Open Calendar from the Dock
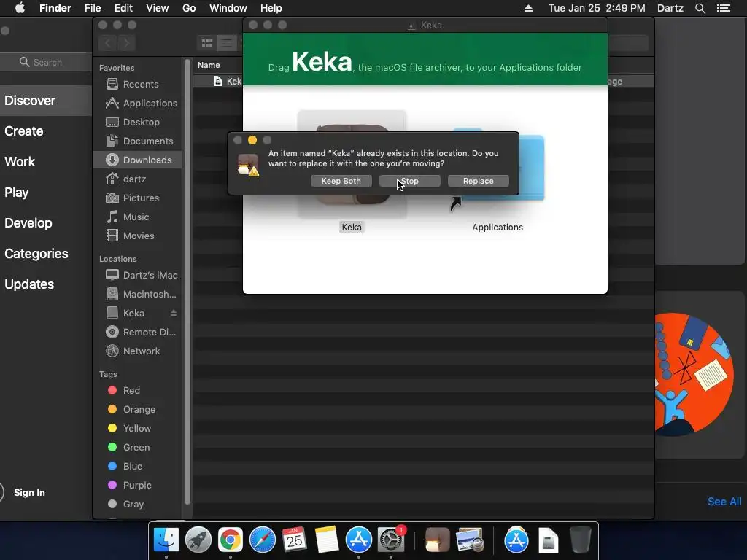The image size is (747, 560). [295, 540]
